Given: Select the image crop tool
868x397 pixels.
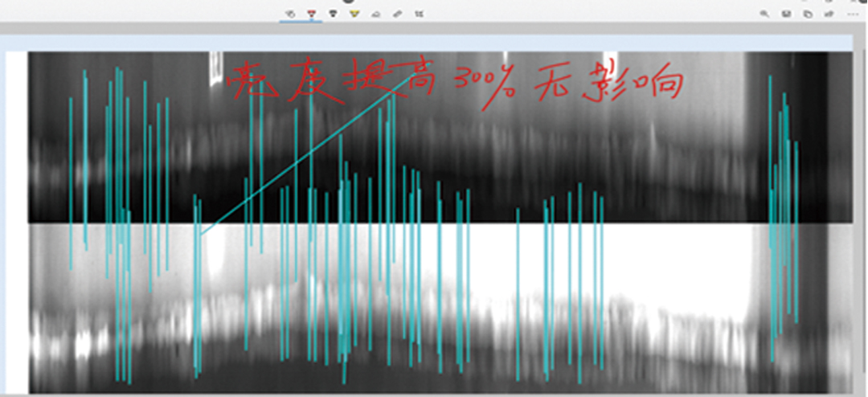Looking at the screenshot, I should coord(420,14).
